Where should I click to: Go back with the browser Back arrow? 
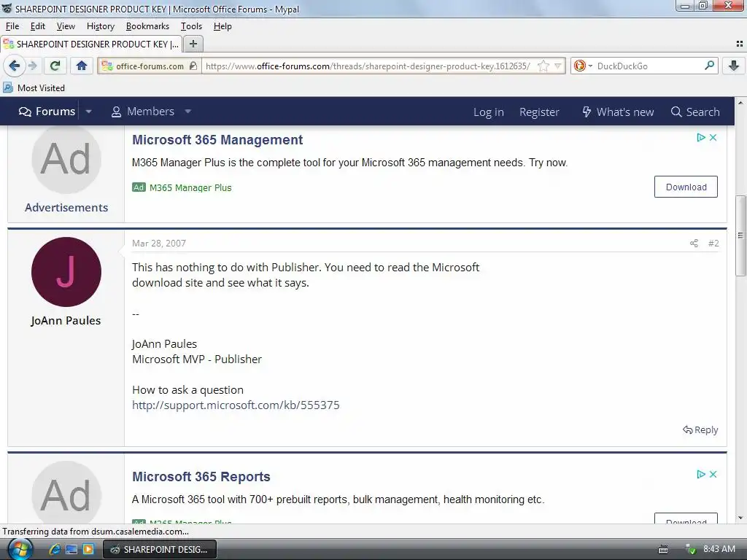click(15, 66)
